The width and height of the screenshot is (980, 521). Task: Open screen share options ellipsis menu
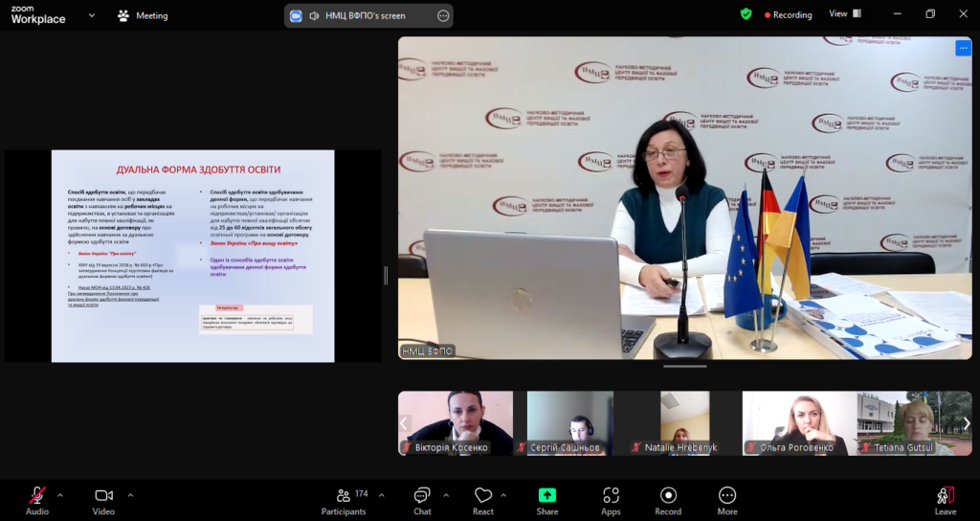coord(442,15)
